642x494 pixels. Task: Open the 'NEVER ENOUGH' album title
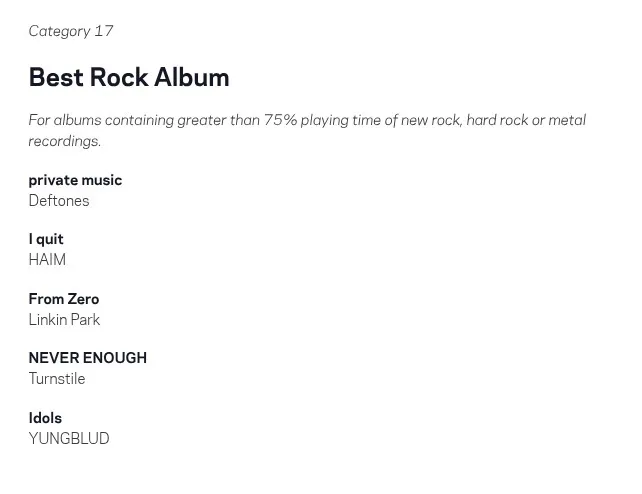click(x=88, y=358)
